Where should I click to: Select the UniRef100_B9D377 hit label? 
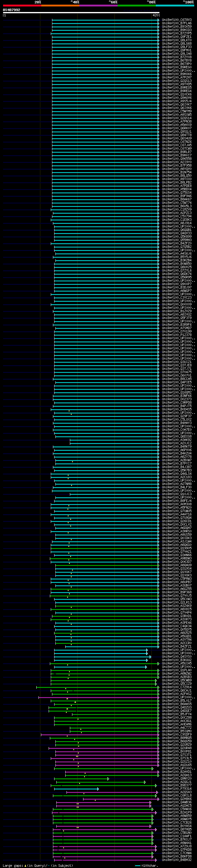pyautogui.click(x=177, y=785)
